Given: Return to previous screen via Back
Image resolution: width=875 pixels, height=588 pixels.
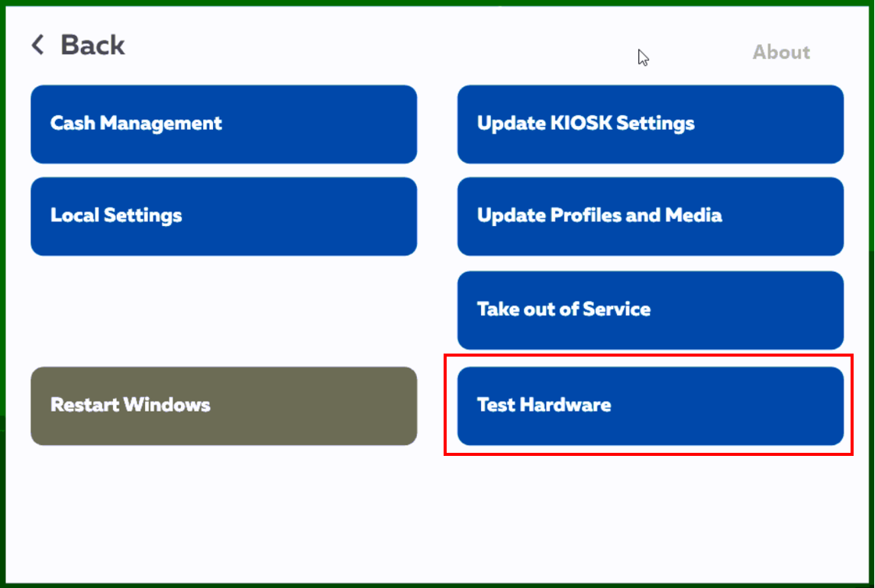Looking at the screenshot, I should click(x=92, y=45).
